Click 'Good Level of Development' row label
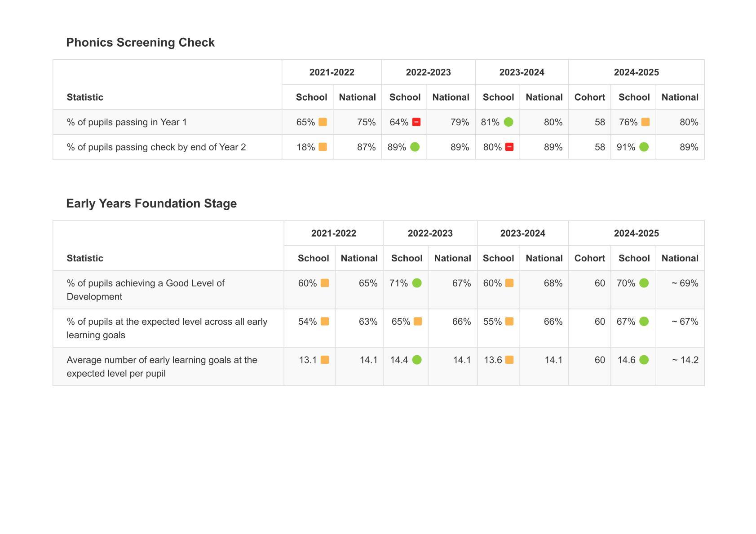 click(145, 290)
